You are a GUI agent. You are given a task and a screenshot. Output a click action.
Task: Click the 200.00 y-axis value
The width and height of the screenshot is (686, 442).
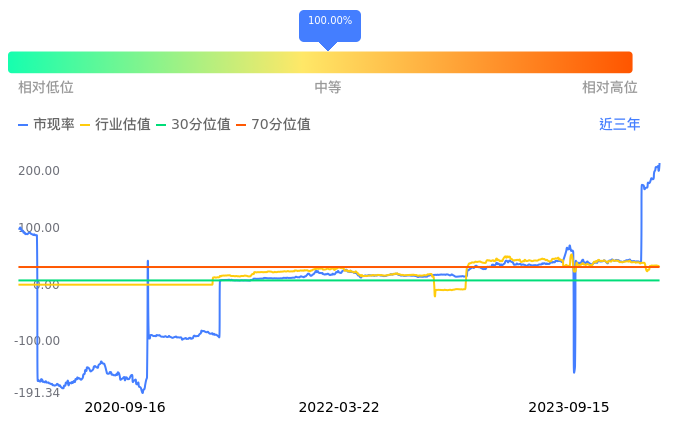(39, 171)
